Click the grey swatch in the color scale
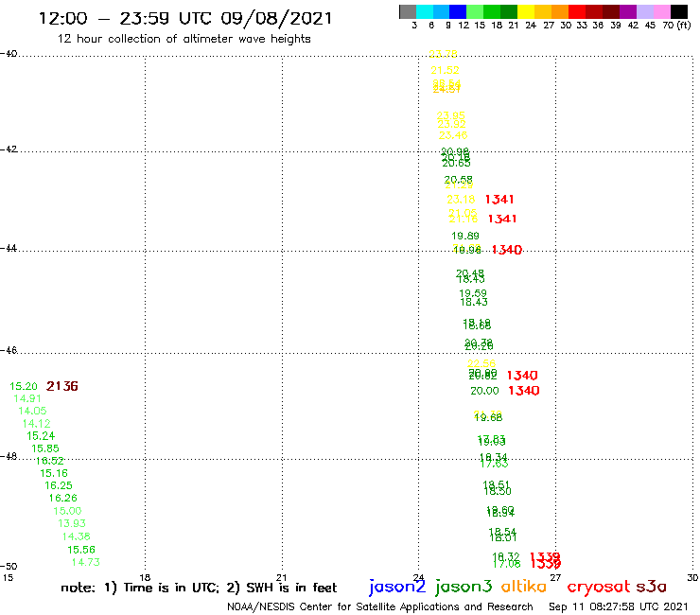The image size is (700, 615). tap(408, 11)
